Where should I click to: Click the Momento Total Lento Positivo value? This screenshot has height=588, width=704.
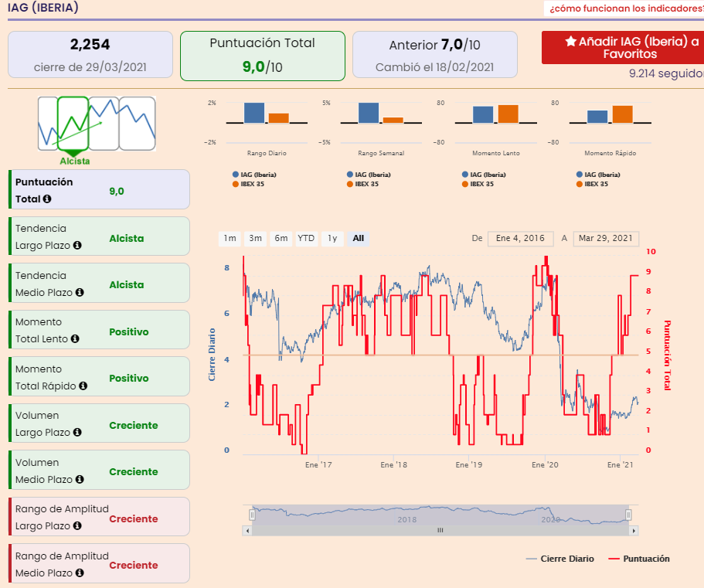click(129, 331)
